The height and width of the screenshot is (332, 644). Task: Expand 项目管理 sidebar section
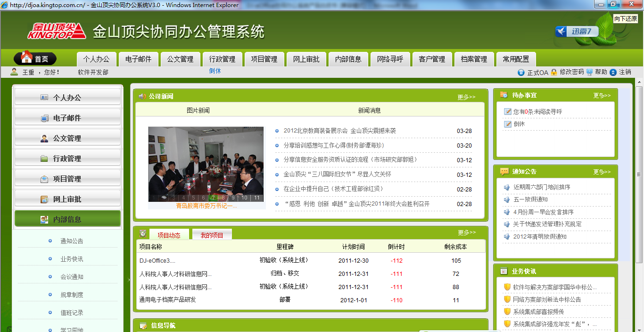tap(67, 179)
